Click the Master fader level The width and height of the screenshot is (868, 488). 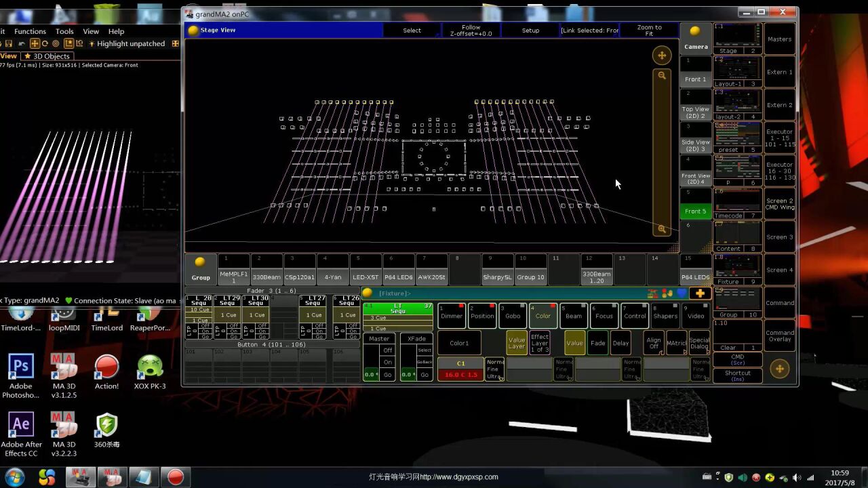371,375
